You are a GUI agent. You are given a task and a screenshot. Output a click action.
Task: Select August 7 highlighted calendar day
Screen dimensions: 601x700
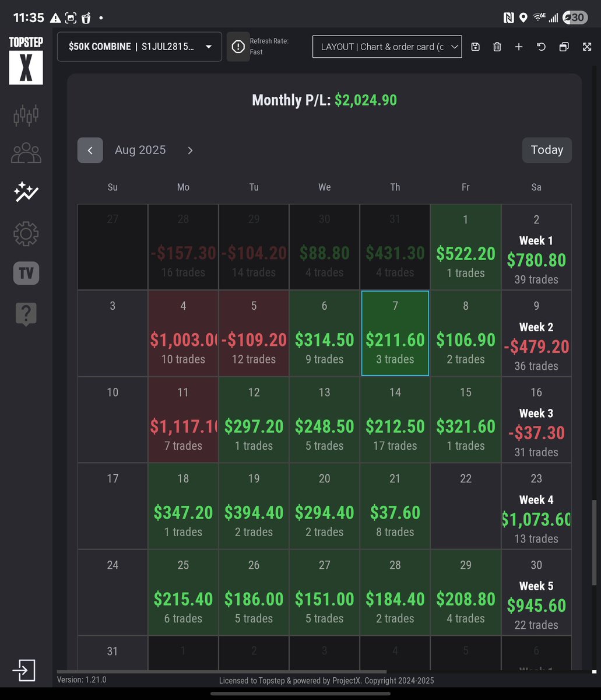395,332
